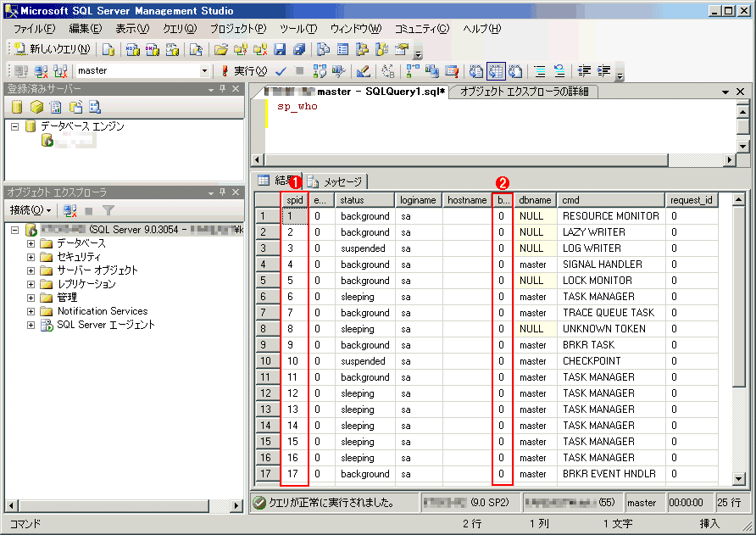Open a SQL Server Mobile Query

[196, 49]
